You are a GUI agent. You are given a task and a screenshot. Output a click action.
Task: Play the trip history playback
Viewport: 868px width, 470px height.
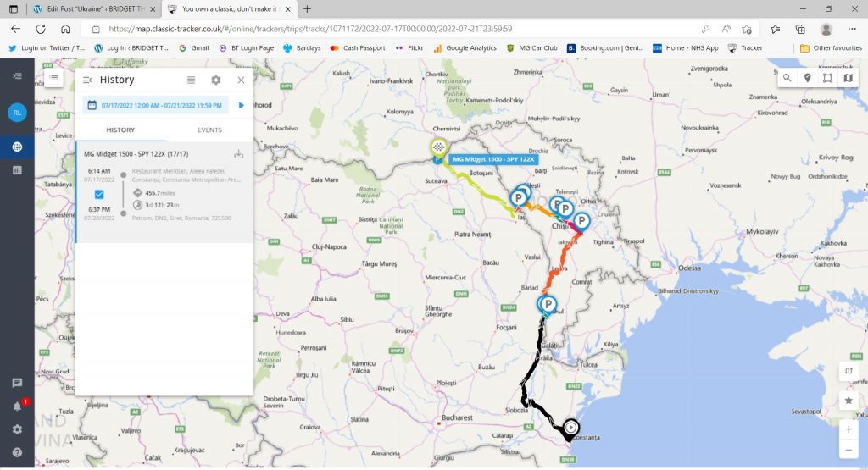tap(242, 105)
